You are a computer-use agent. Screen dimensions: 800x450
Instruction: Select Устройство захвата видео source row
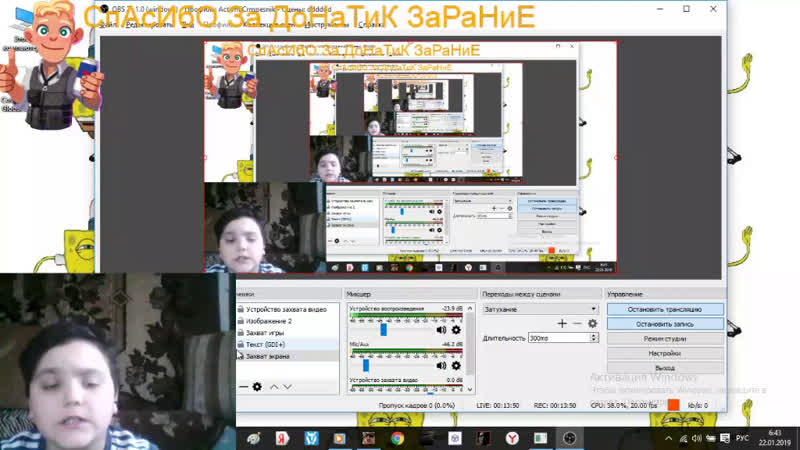click(287, 309)
